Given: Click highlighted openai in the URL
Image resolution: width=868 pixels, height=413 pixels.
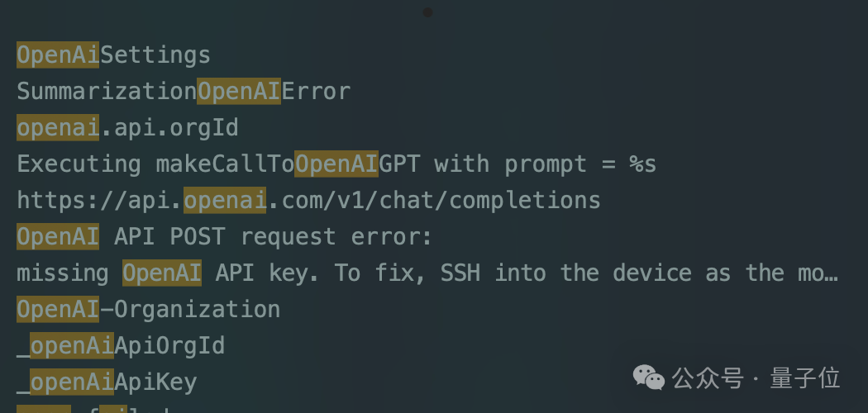Looking at the screenshot, I should [226, 200].
